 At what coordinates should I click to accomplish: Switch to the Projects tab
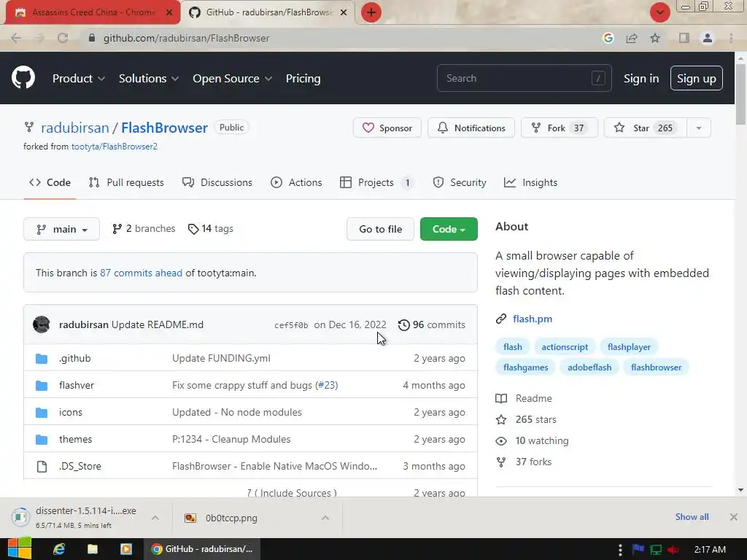(x=377, y=182)
